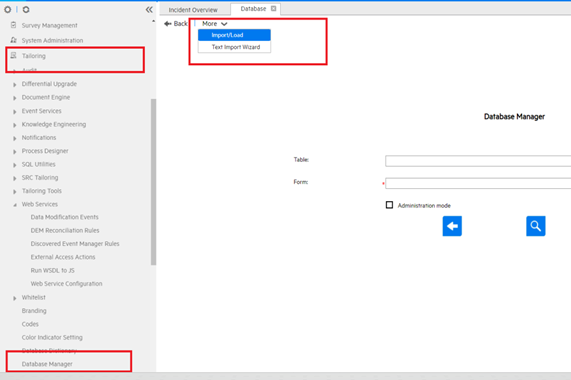Open Database Manager in the sidebar
571x380 pixels.
pyautogui.click(x=47, y=364)
